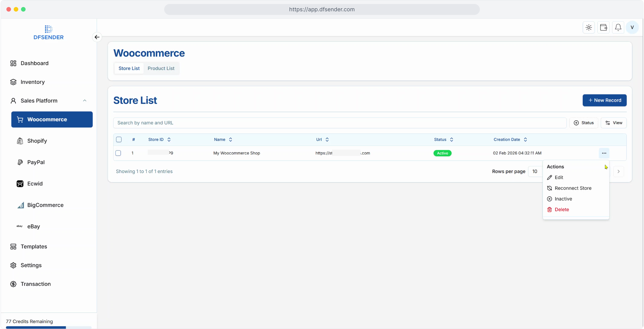Go to PayPal sales platform

click(x=36, y=162)
